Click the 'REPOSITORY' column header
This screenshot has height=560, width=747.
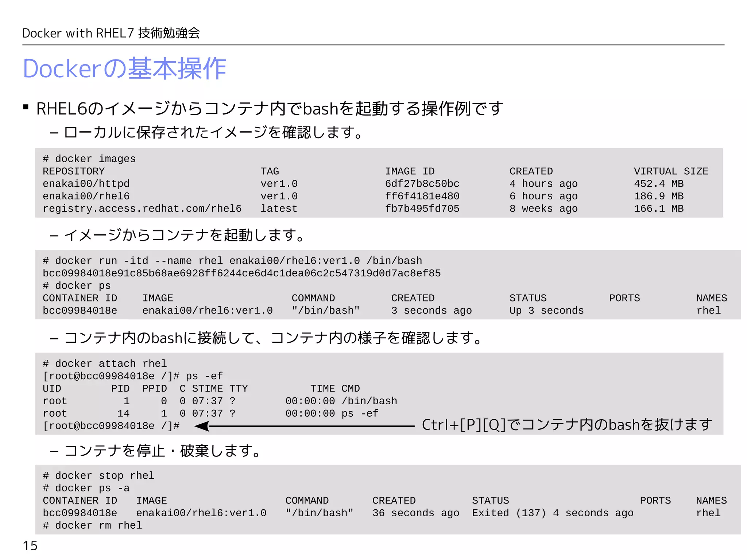pyautogui.click(x=74, y=171)
